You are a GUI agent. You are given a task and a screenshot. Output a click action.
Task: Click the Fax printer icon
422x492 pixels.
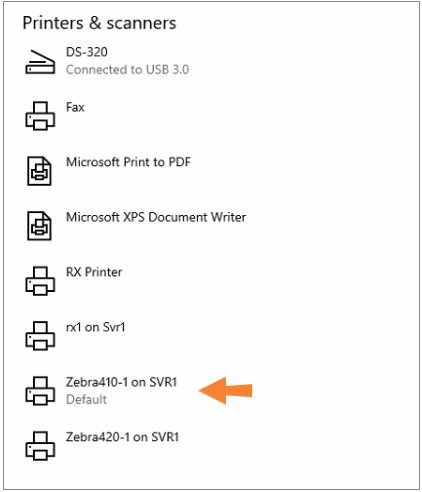40,116
